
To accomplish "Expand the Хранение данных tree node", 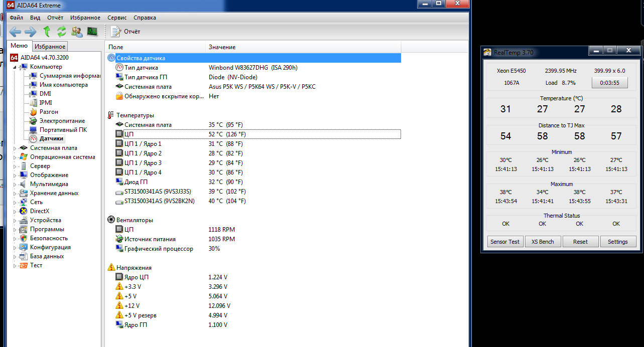I will (x=15, y=193).
